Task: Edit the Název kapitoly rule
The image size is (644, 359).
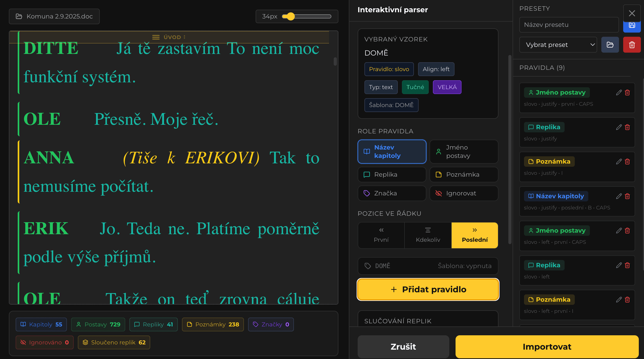Action: click(619, 196)
